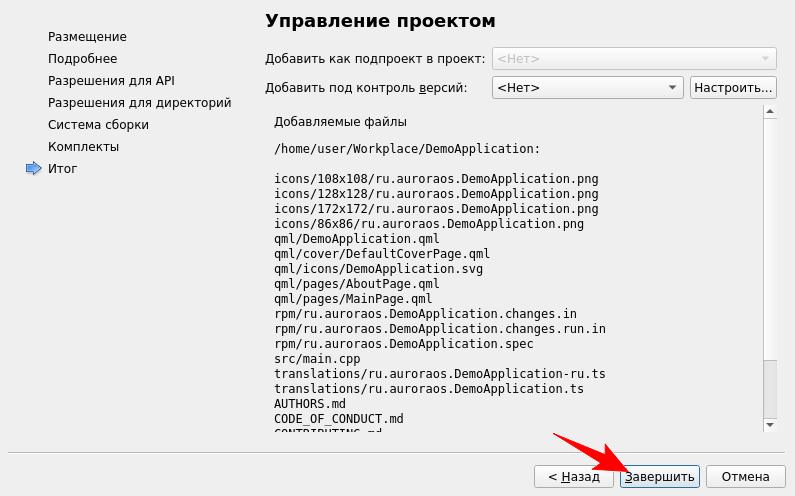Open the Разрешения для директорий step

(x=139, y=103)
